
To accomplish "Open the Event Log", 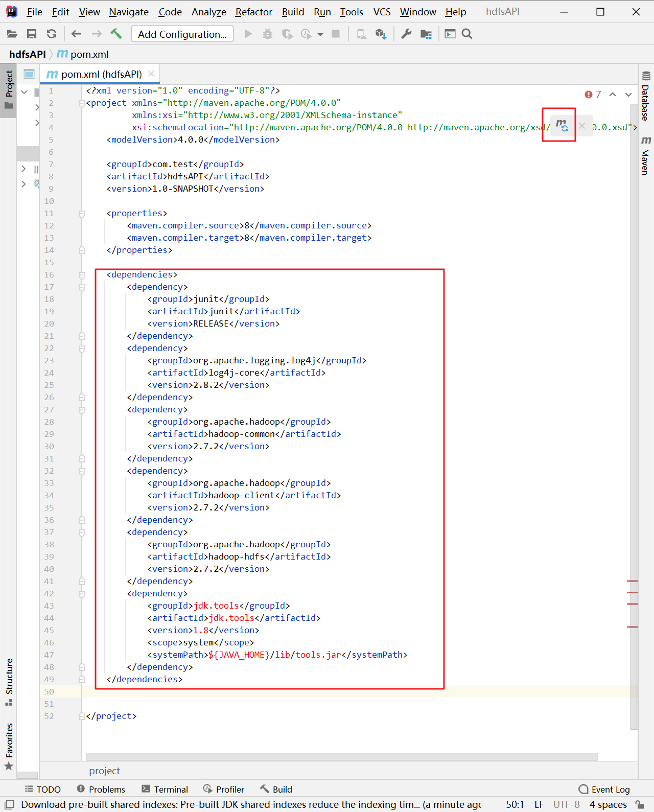I will 604,790.
